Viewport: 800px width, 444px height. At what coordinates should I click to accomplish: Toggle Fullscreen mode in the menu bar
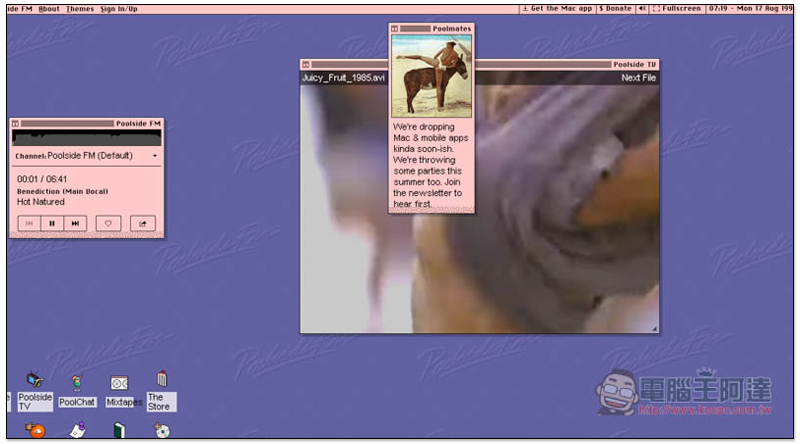(677, 9)
